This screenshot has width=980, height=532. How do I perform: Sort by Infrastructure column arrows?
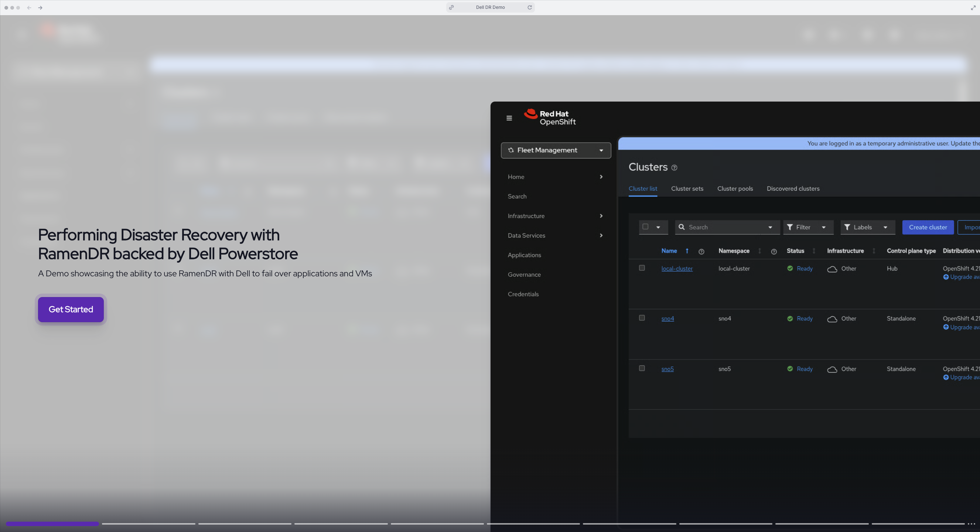874,251
